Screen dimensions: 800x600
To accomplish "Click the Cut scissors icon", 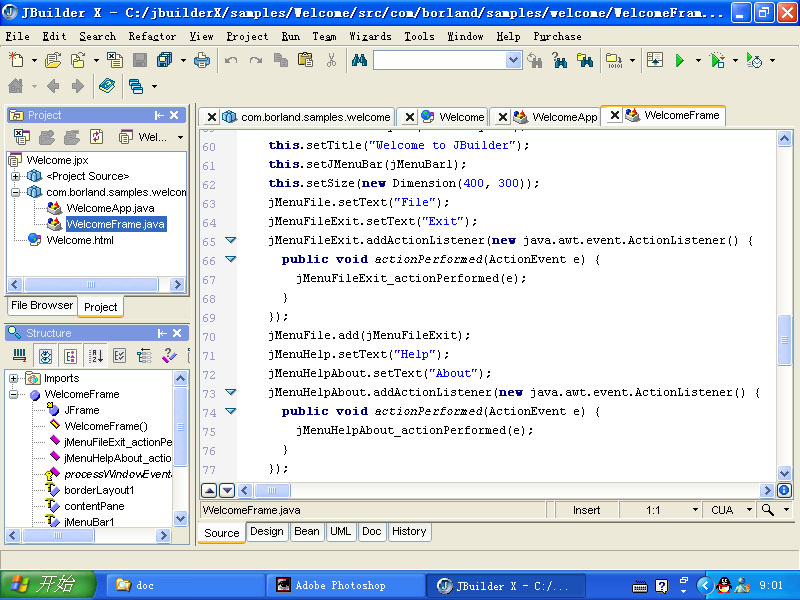I will [331, 61].
